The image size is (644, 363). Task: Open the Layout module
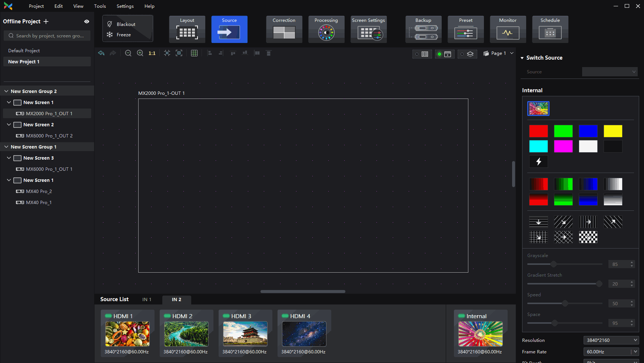[187, 29]
